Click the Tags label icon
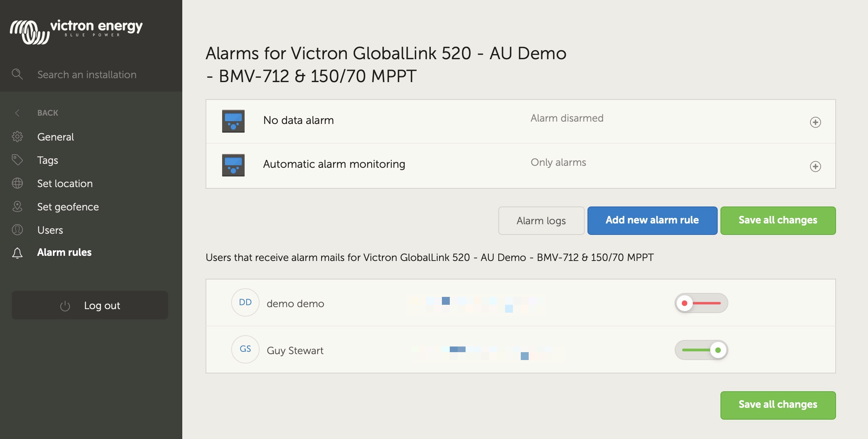Image resolution: width=868 pixels, height=439 pixels. click(x=17, y=159)
